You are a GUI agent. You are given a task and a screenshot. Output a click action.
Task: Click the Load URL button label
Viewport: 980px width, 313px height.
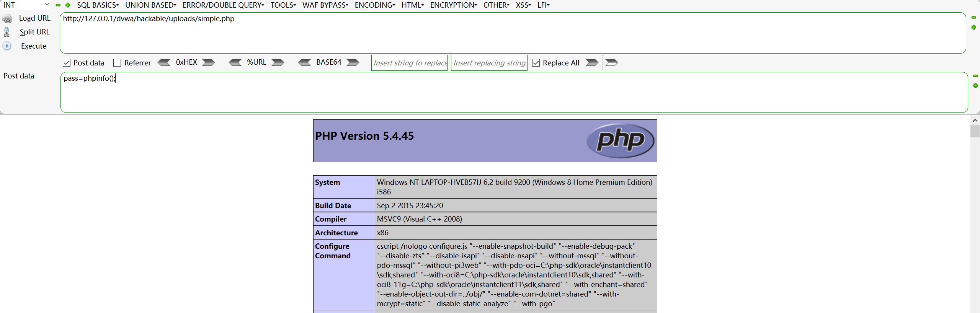pos(34,18)
